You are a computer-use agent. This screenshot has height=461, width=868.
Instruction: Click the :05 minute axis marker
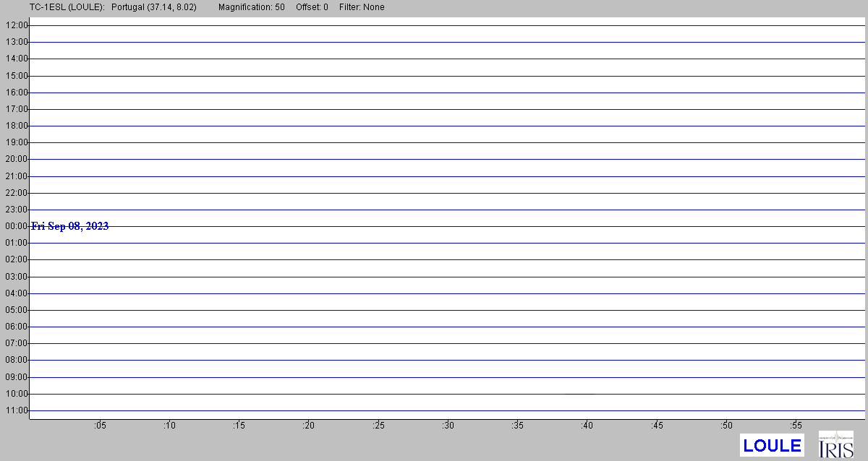click(x=100, y=426)
